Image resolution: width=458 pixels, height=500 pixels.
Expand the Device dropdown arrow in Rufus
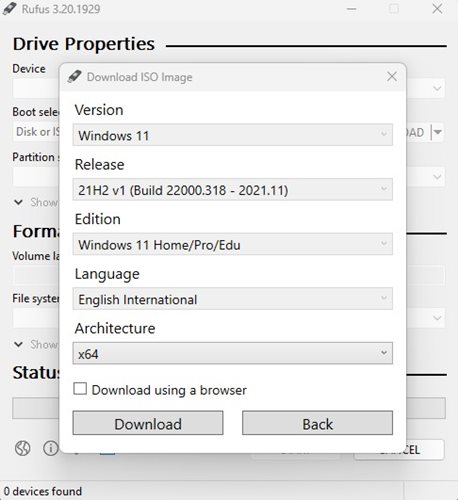coord(437,88)
